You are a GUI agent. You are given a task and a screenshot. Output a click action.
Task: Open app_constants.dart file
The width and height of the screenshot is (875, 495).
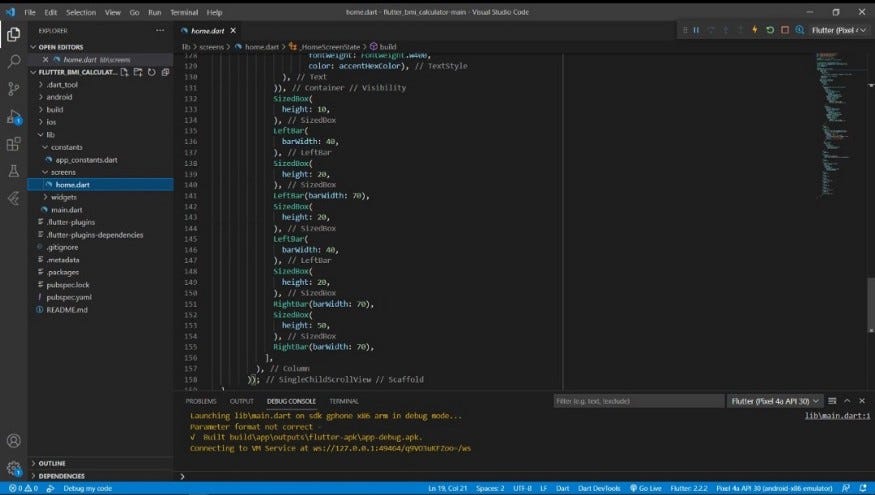[86, 160]
